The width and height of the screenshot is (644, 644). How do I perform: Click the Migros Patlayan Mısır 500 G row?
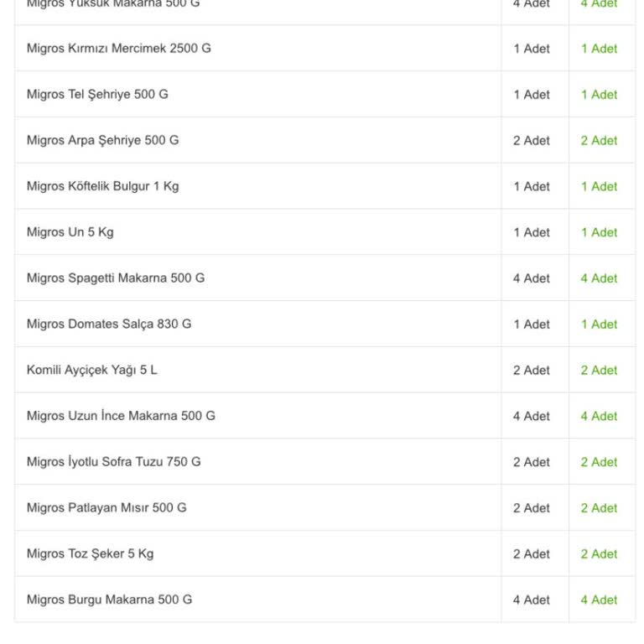pyautogui.click(x=106, y=508)
